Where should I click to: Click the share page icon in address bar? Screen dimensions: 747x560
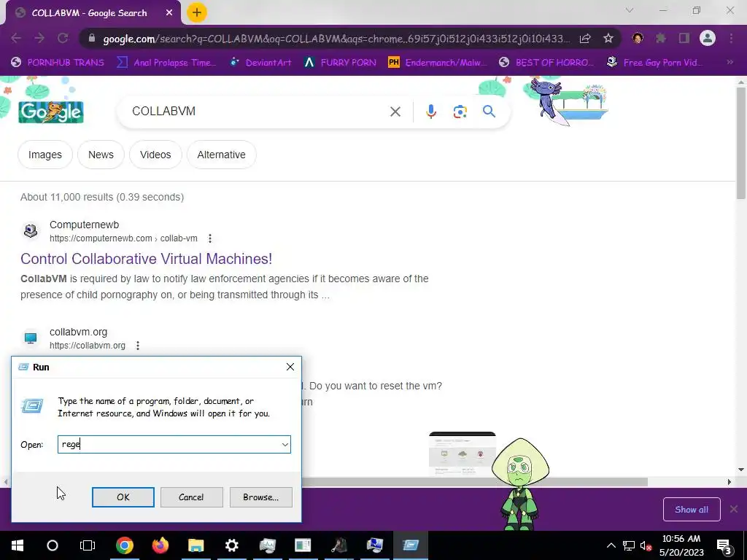click(x=585, y=39)
